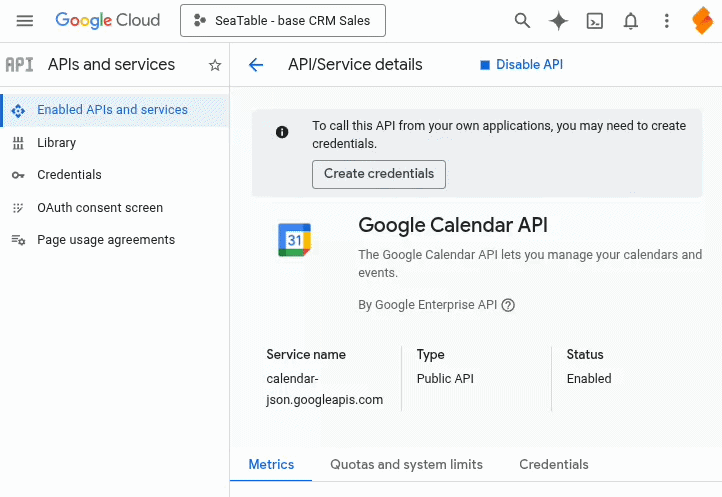Click the Credentials key icon

point(18,175)
